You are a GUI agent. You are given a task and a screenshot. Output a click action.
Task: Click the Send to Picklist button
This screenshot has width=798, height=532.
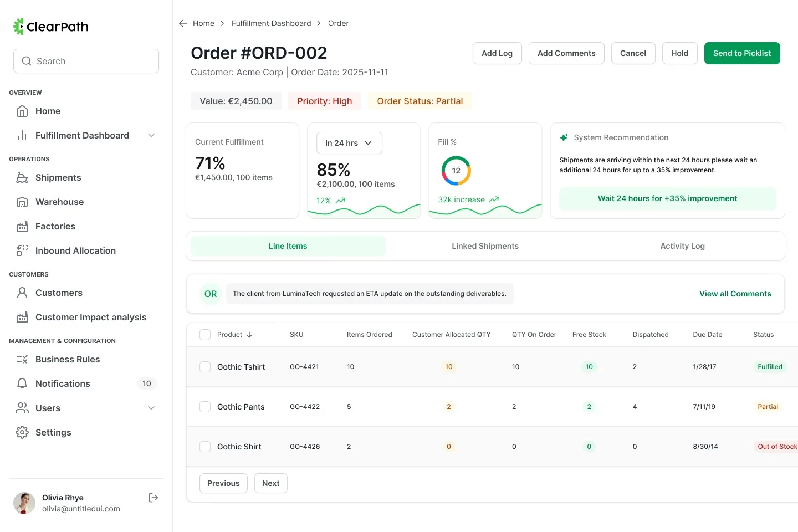(742, 53)
